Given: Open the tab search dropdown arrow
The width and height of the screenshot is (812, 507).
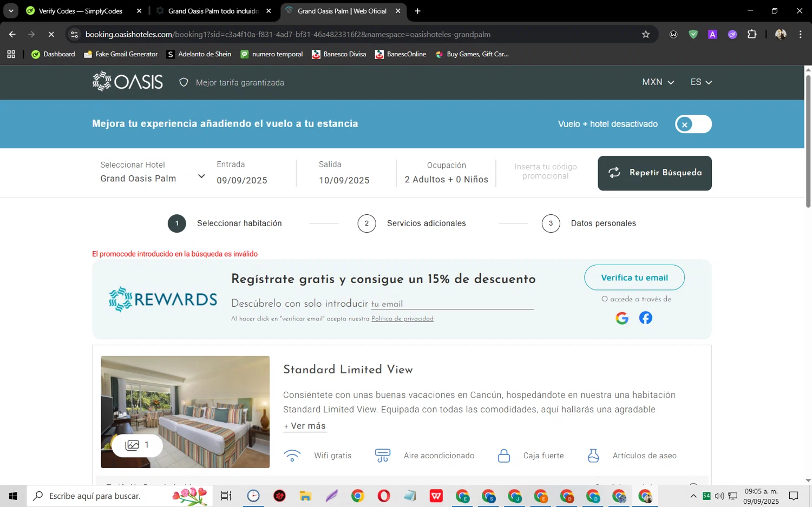Looking at the screenshot, I should coord(11,11).
